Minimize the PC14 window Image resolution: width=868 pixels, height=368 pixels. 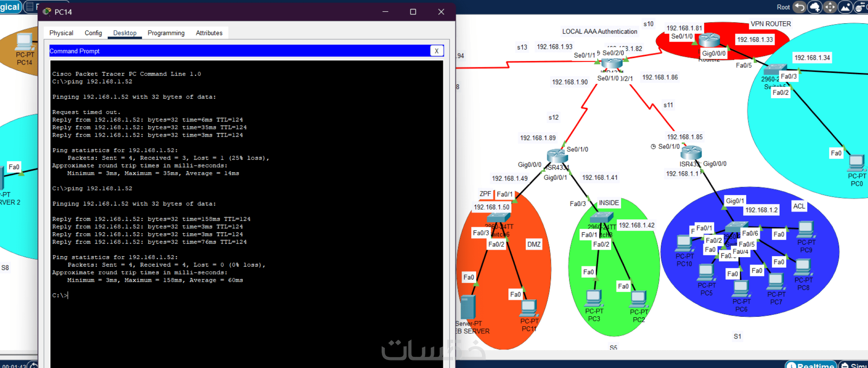coord(385,12)
